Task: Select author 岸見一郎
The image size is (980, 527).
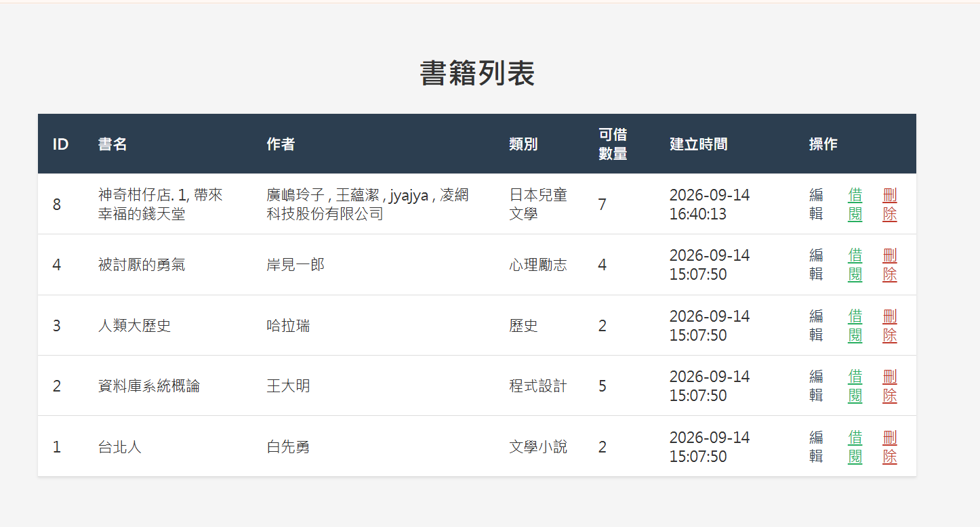Action: click(295, 265)
